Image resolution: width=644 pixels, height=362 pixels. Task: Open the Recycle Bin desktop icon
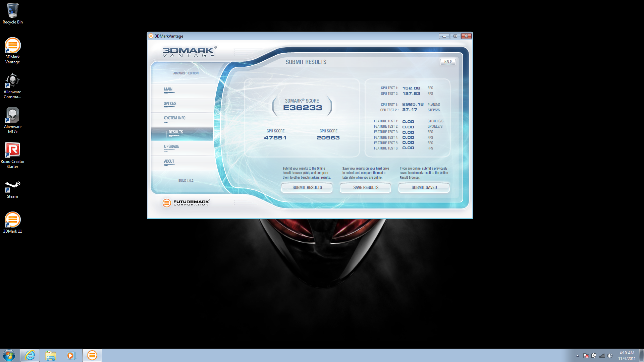(x=12, y=13)
